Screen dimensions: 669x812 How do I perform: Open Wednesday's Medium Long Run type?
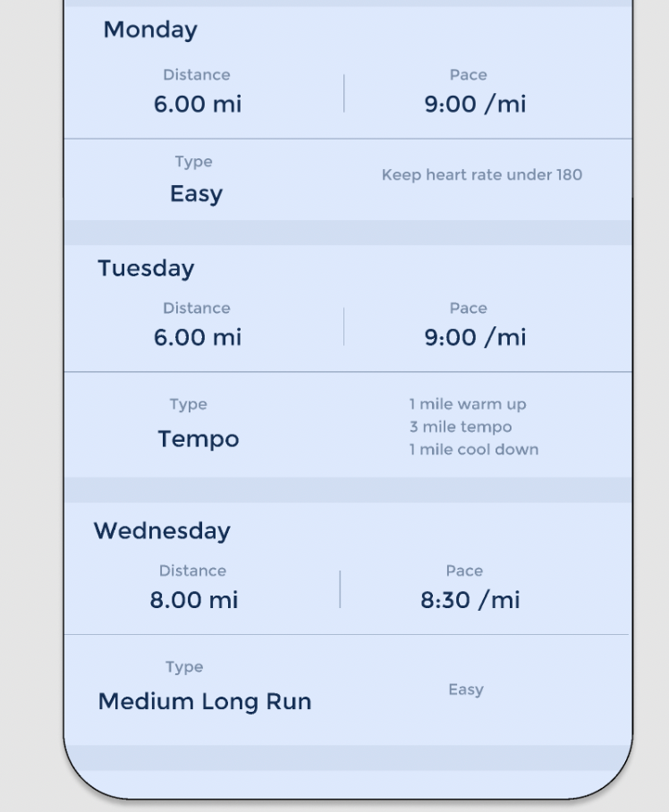tap(205, 702)
